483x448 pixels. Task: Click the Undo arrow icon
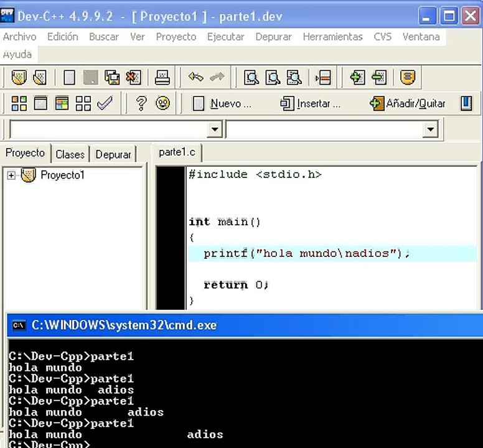[x=196, y=77]
